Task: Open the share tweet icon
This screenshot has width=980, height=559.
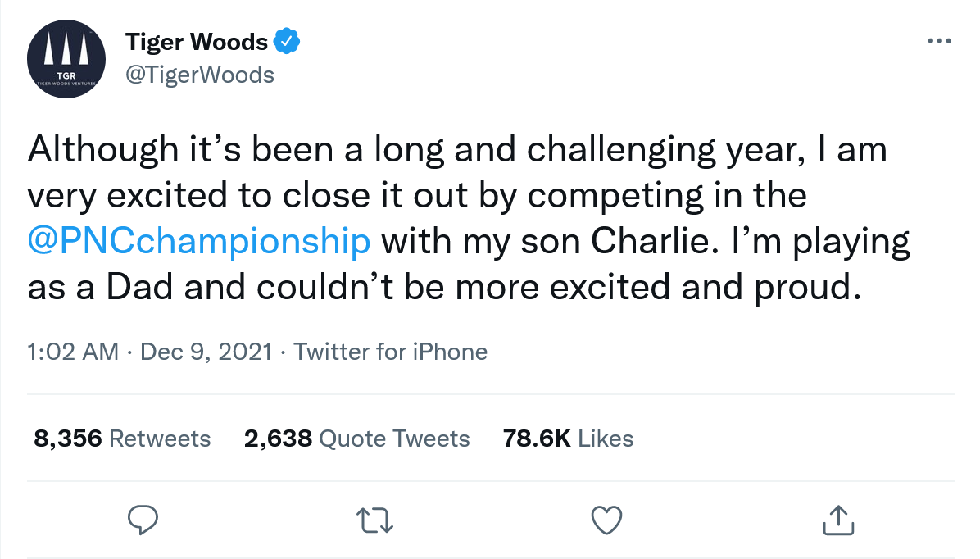Action: (x=837, y=519)
